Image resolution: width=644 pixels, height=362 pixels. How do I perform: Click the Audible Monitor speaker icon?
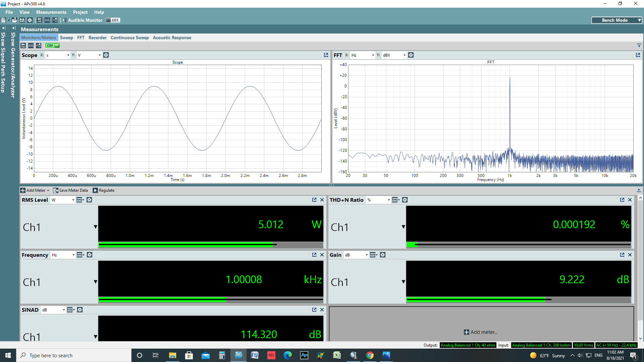[x=64, y=20]
